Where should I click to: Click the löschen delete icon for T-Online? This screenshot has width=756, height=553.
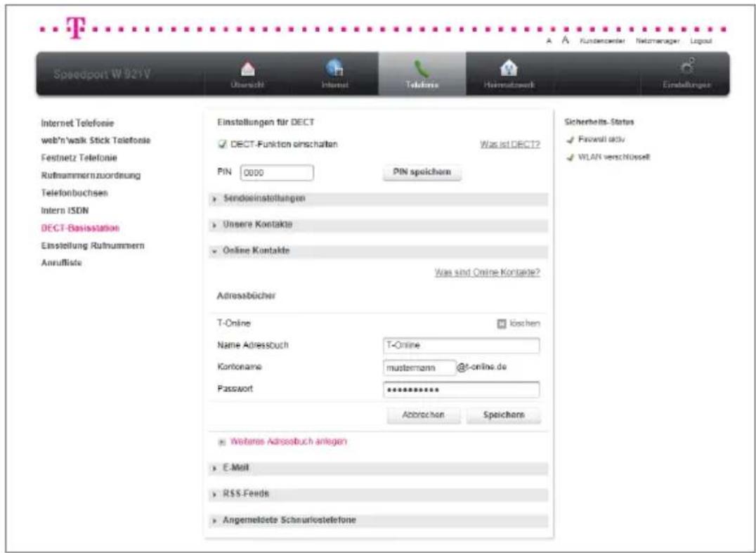502,323
